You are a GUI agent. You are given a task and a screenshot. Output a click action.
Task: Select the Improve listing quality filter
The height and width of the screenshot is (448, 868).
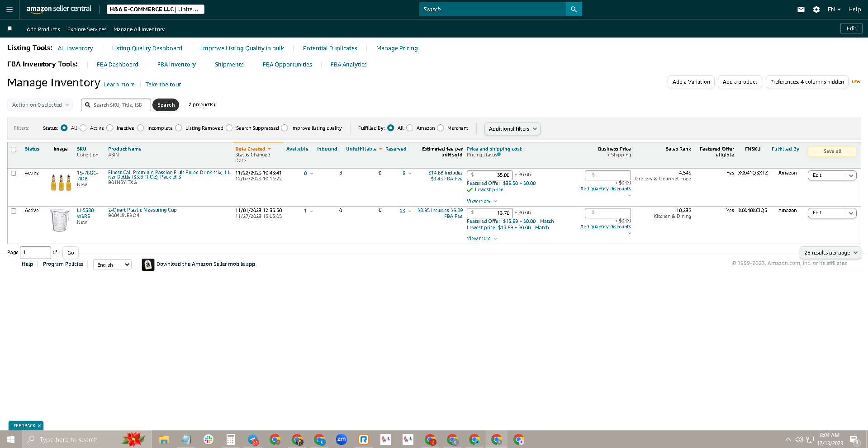(x=285, y=128)
